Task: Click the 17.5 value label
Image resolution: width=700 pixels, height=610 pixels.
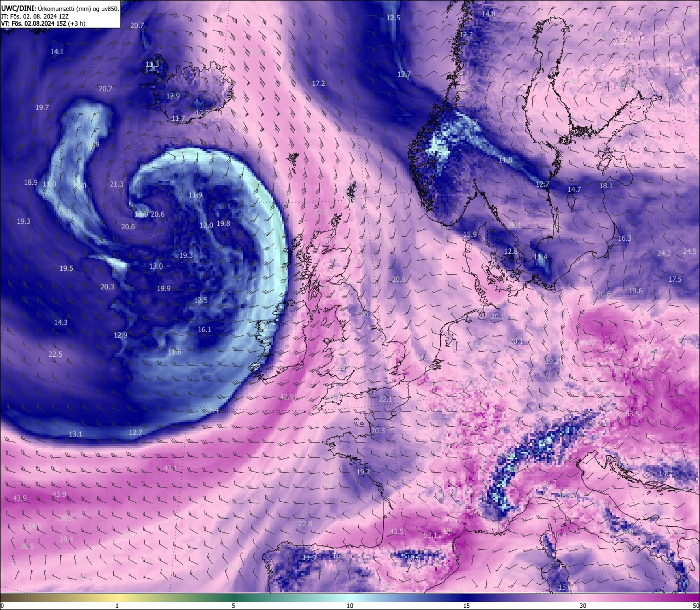Action: coord(675,280)
